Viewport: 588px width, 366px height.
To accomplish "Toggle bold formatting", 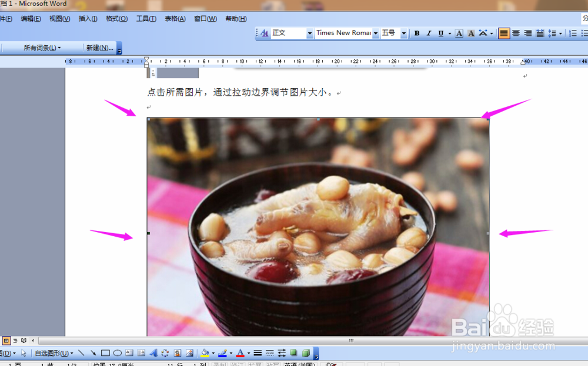I will pos(417,33).
